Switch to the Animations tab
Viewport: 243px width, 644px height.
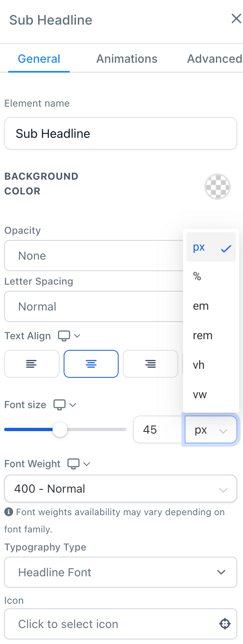(127, 59)
